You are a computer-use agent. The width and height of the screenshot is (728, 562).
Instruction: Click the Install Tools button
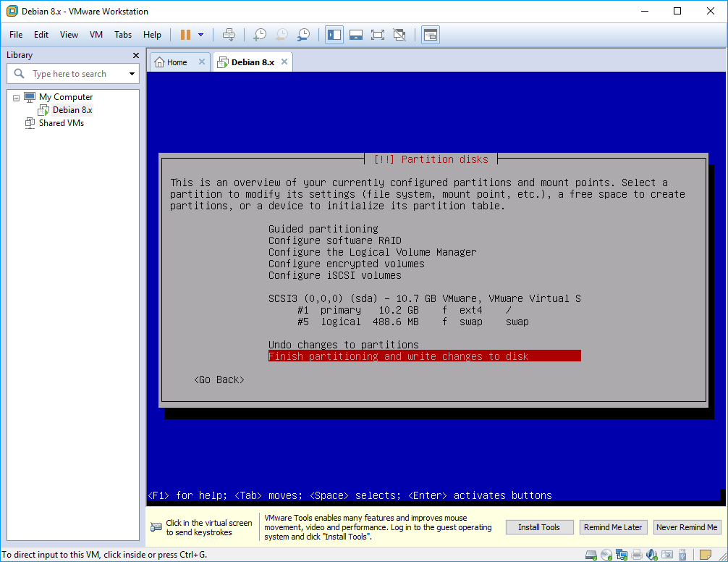click(x=539, y=527)
